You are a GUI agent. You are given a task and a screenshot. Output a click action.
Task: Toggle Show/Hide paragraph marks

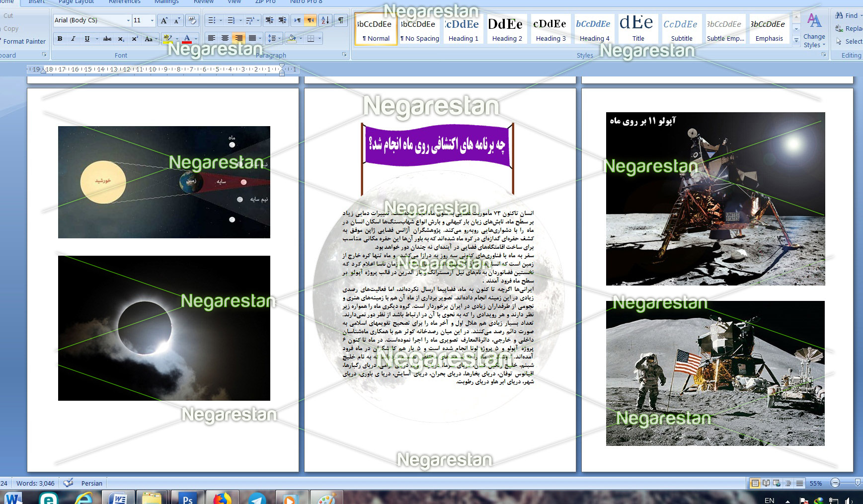[x=340, y=20]
